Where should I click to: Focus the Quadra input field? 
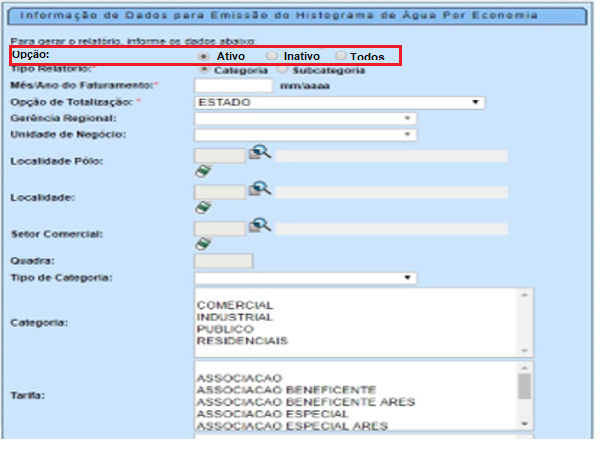click(x=224, y=261)
